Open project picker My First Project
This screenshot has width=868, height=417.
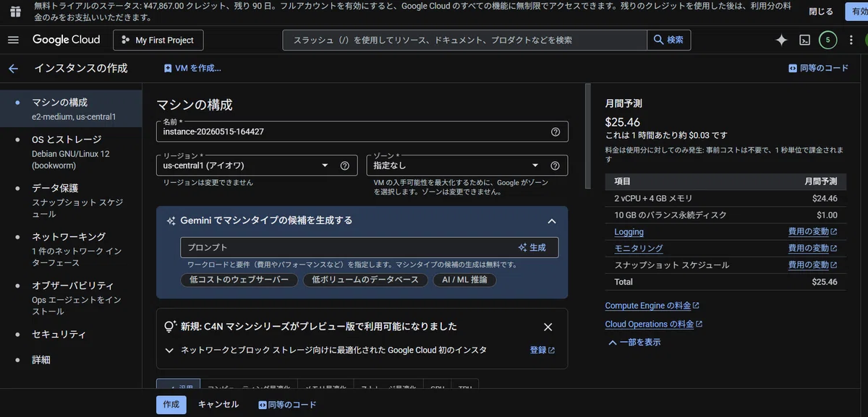tap(158, 40)
